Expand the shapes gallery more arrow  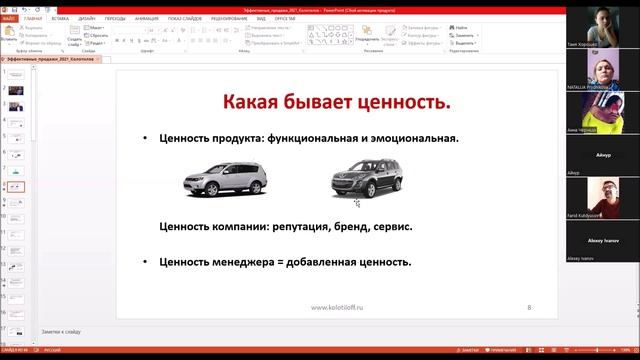(x=351, y=42)
